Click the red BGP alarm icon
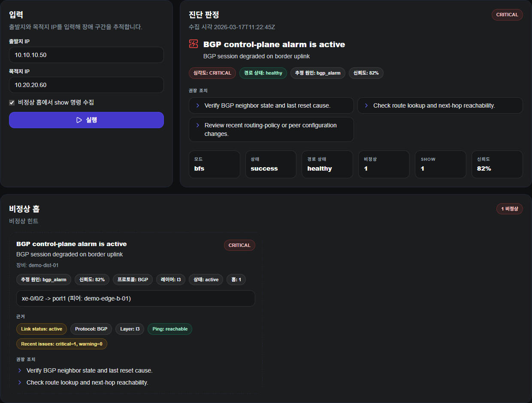The width and height of the screenshot is (532, 403). tap(193, 43)
